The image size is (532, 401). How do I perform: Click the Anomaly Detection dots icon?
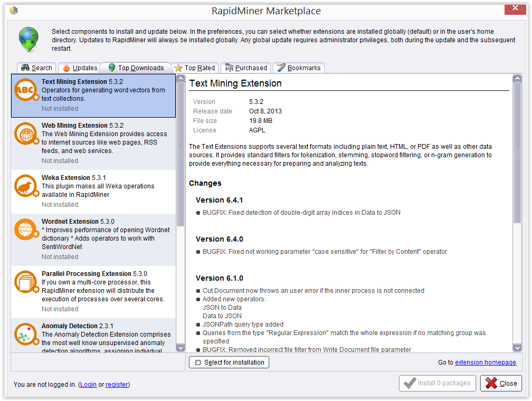(26, 334)
